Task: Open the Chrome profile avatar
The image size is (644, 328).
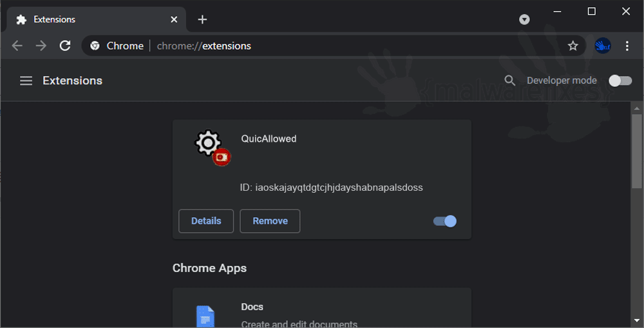Action: coord(603,46)
